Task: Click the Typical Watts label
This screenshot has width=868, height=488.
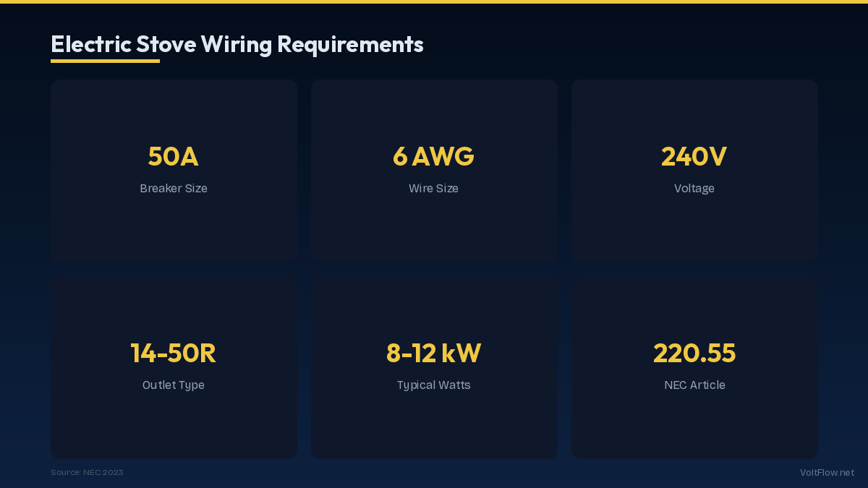Action: 433,385
